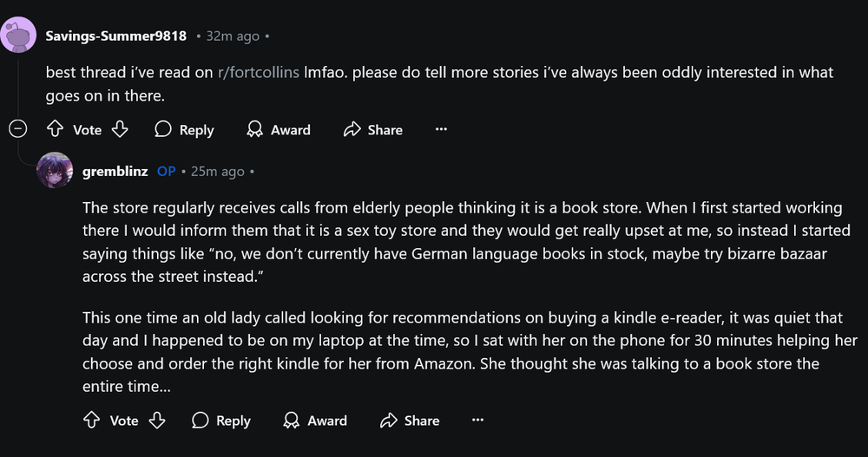Award gremblinz's reply
This screenshot has height=457, width=868.
click(315, 420)
